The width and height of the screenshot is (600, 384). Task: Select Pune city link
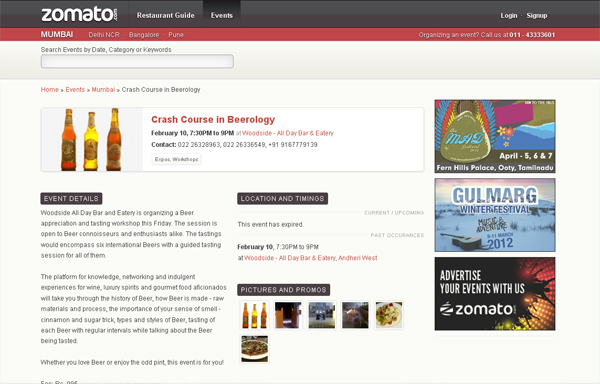176,35
